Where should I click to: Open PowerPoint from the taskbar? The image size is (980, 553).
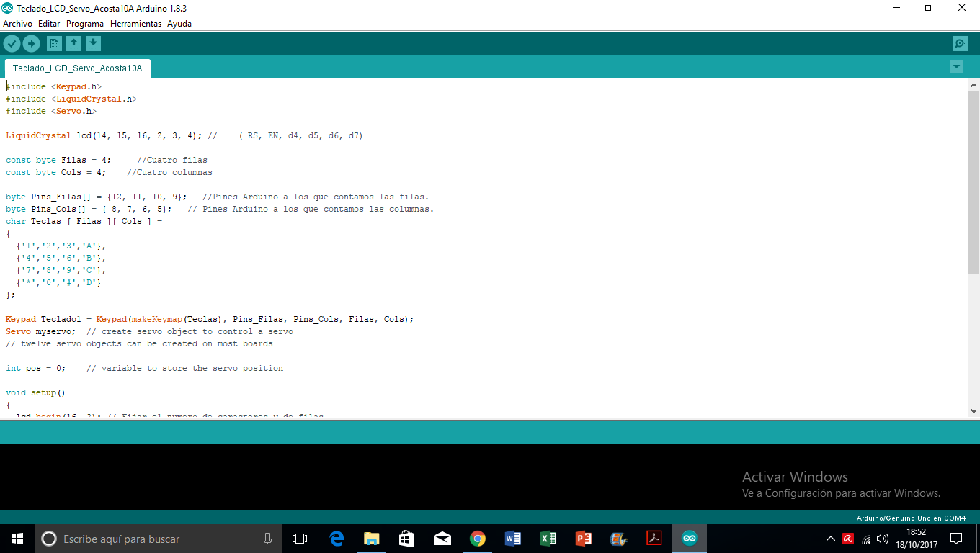click(583, 539)
